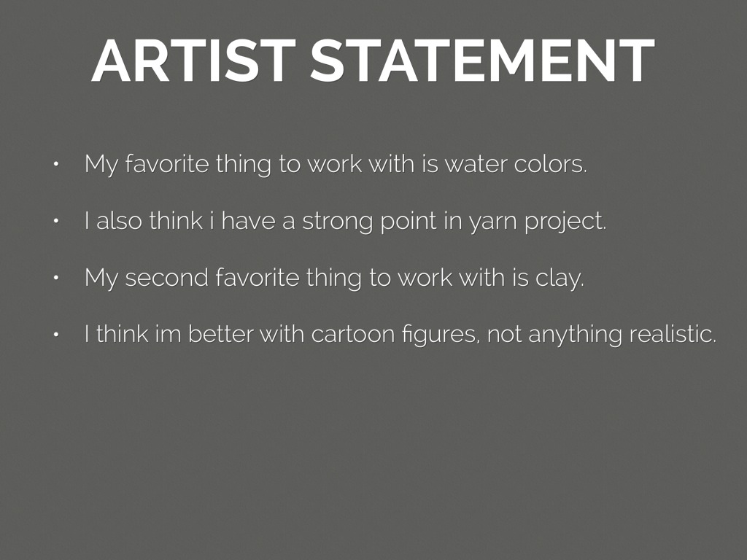This screenshot has height=560, width=747.
Task: Click the word ARTIST in the title
Action: tap(193, 61)
